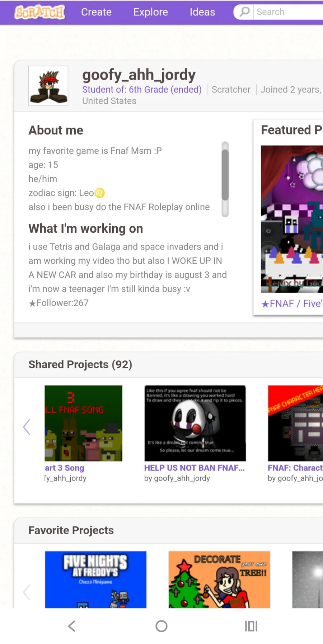
Task: Open the 'art 3 Song' project title
Action: coord(65,468)
